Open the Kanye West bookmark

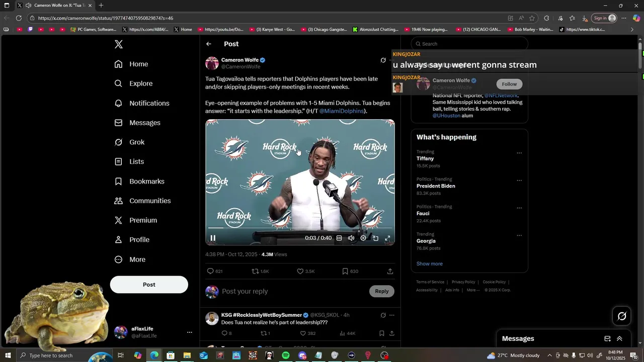pyautogui.click(x=272, y=30)
